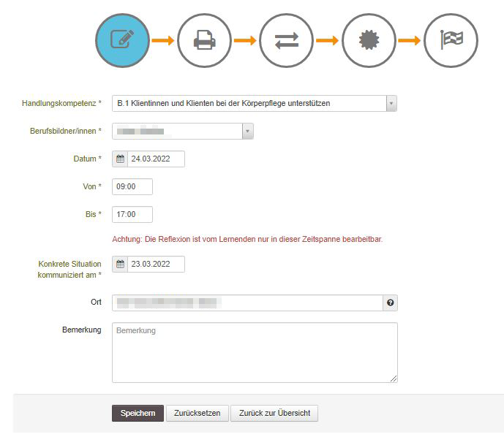
Task: Click the Ort text input field
Action: pyautogui.click(x=247, y=303)
